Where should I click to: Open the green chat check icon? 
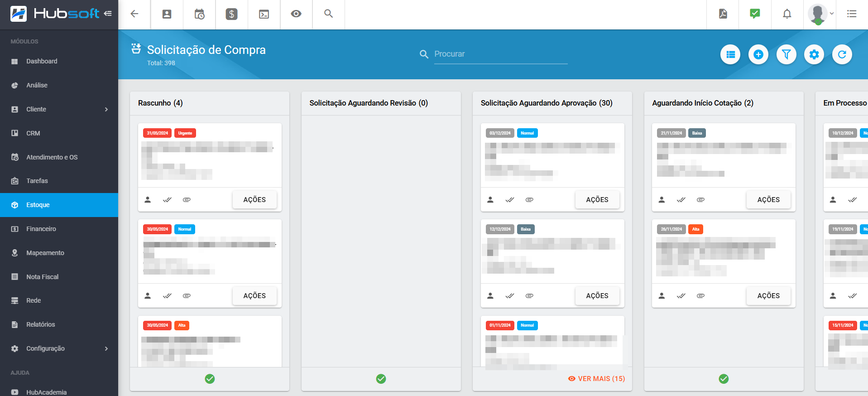(x=755, y=14)
